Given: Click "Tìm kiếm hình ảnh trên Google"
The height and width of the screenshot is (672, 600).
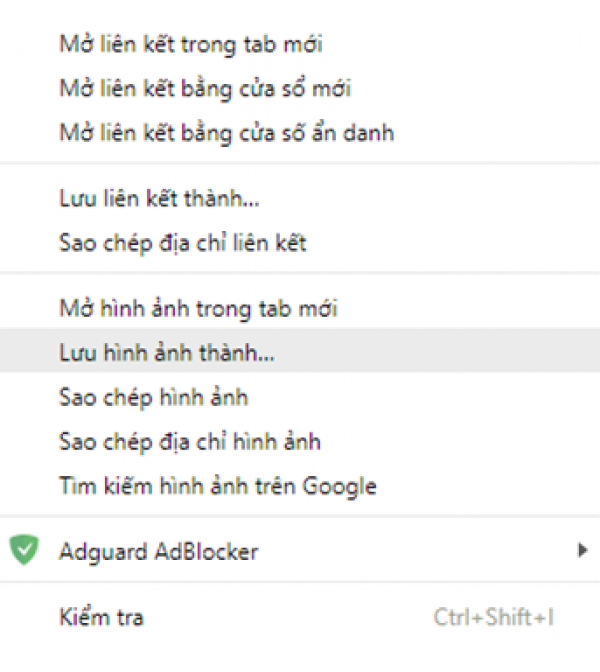Looking at the screenshot, I should 217,486.
